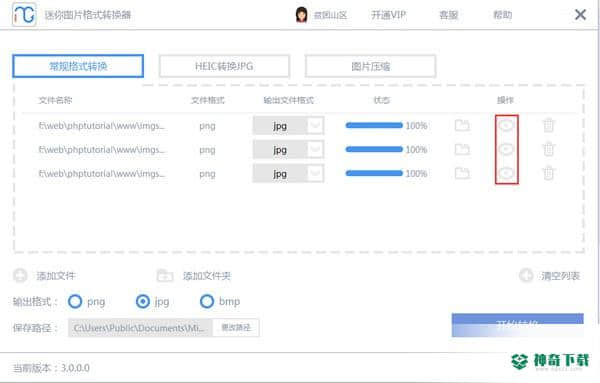The height and width of the screenshot is (383, 600).
Task: Click the third row's conversion progress bar
Action: click(374, 173)
